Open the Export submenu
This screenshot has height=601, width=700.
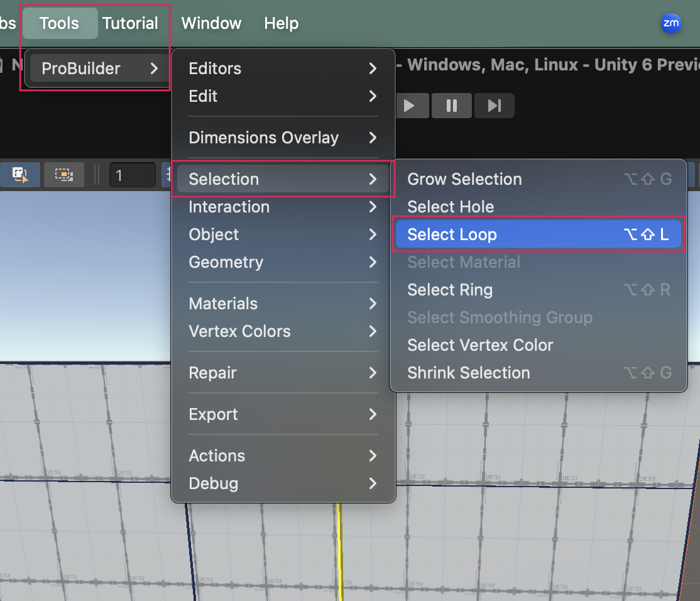pos(283,414)
